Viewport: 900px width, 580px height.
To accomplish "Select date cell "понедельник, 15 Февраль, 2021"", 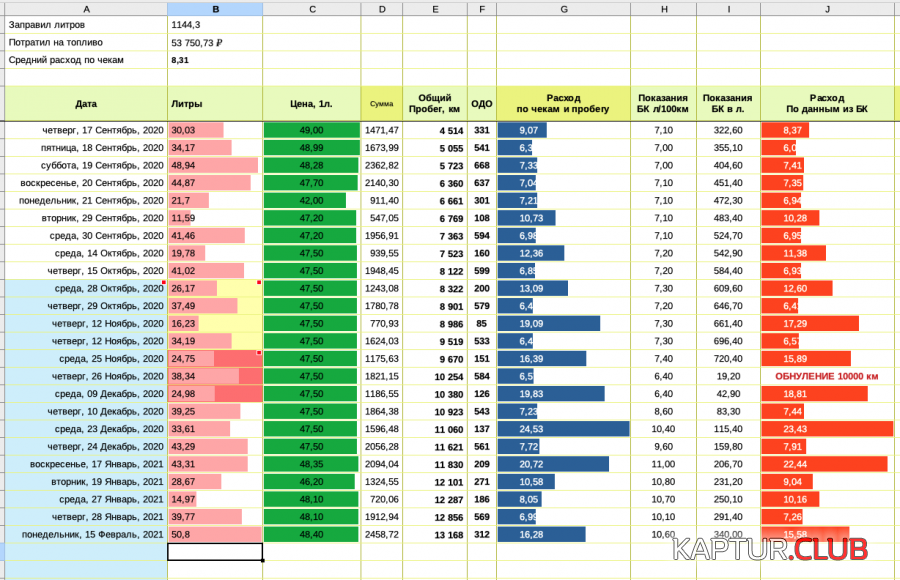I will [85, 535].
